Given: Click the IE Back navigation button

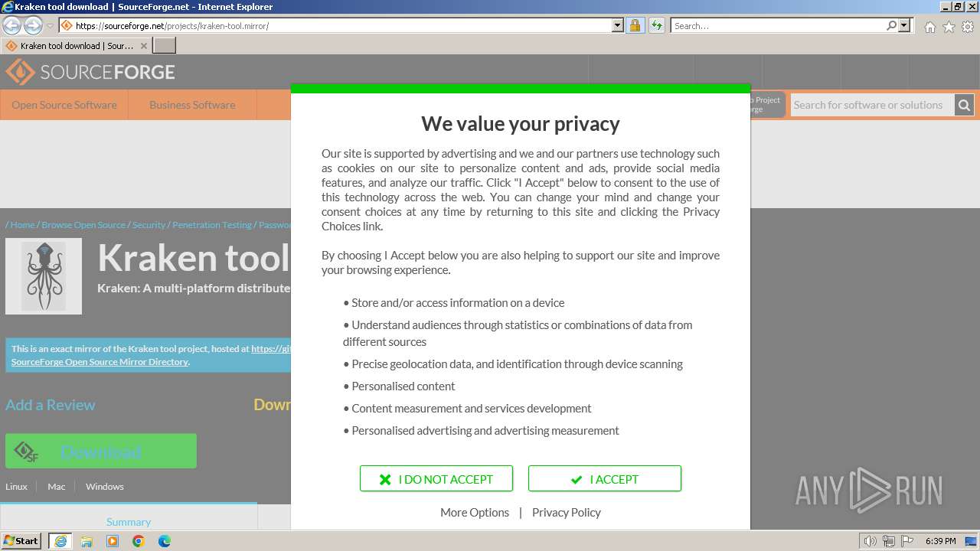Looking at the screenshot, I should [x=11, y=25].
